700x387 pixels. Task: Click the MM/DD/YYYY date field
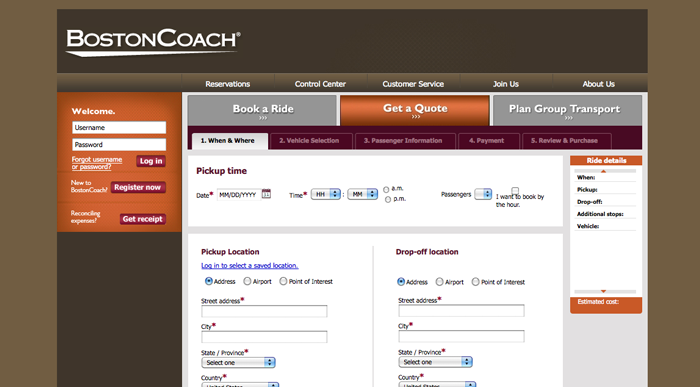(239, 195)
